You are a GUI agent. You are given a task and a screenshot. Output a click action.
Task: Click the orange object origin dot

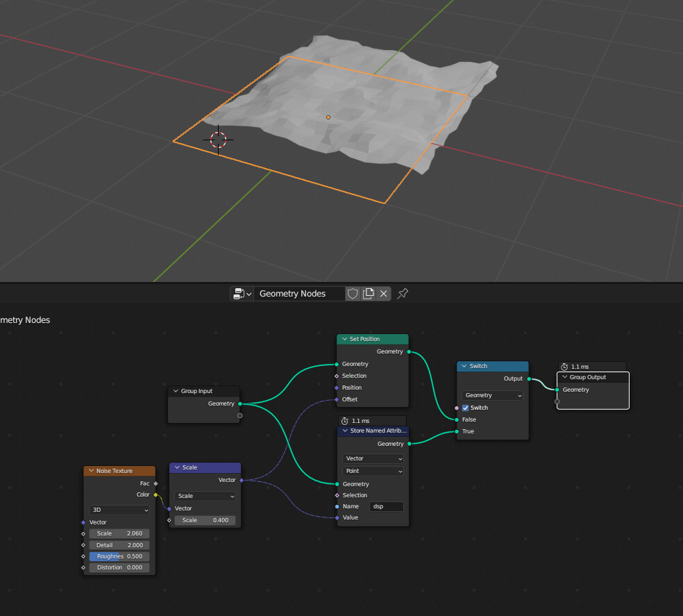click(328, 117)
